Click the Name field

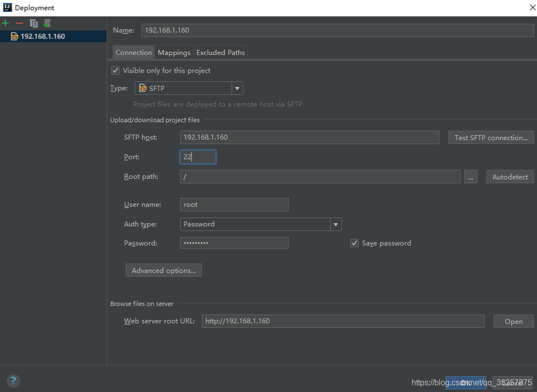337,30
